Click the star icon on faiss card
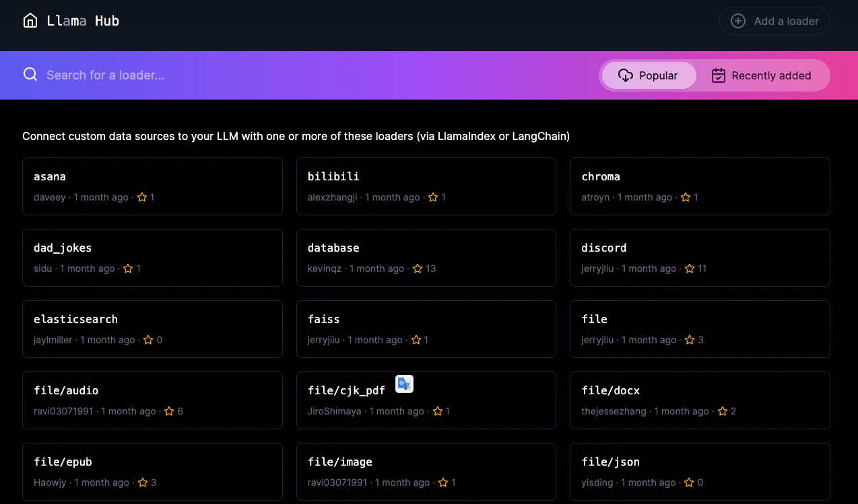The width and height of the screenshot is (858, 504). coord(416,340)
